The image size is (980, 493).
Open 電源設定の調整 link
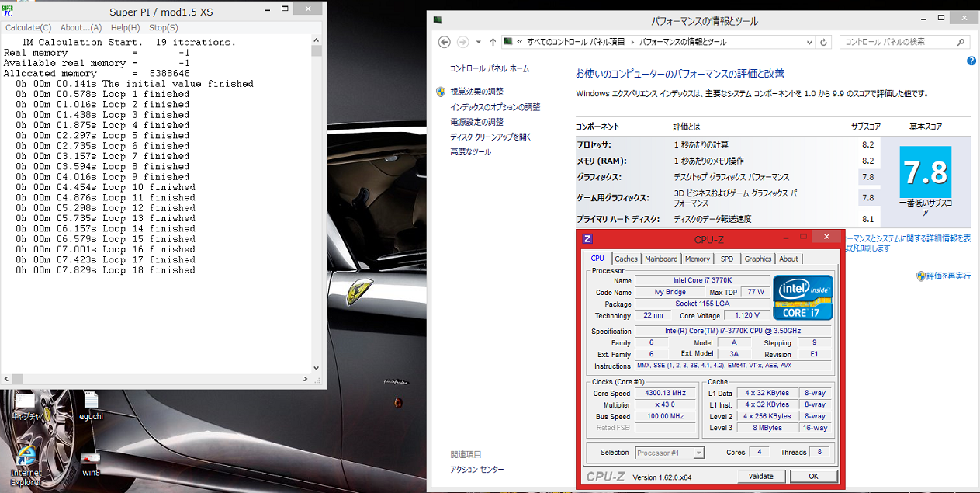(x=476, y=122)
